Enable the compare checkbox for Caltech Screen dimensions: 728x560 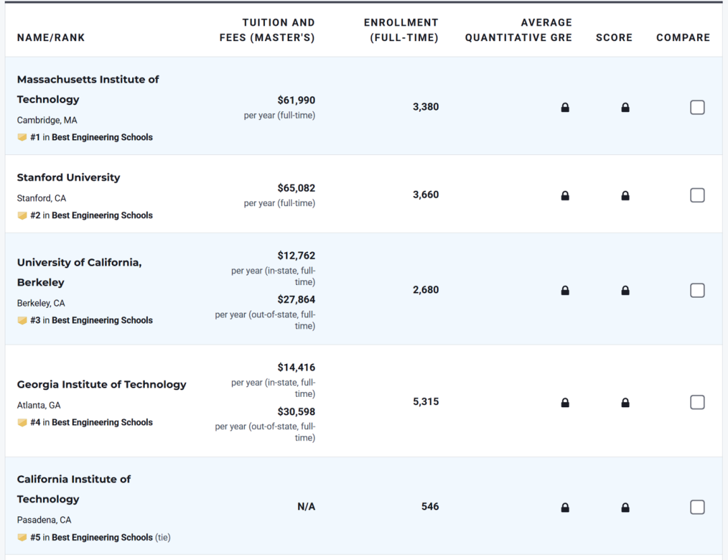tap(698, 507)
